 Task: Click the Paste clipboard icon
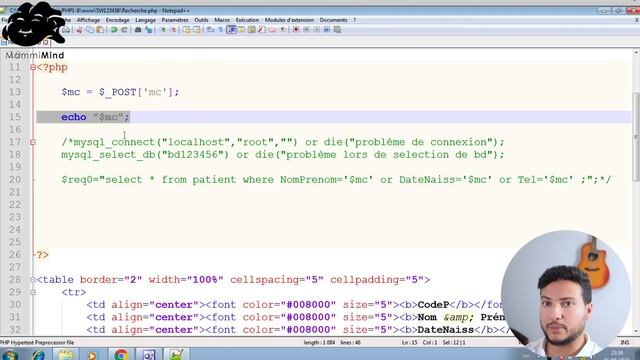[x=100, y=30]
